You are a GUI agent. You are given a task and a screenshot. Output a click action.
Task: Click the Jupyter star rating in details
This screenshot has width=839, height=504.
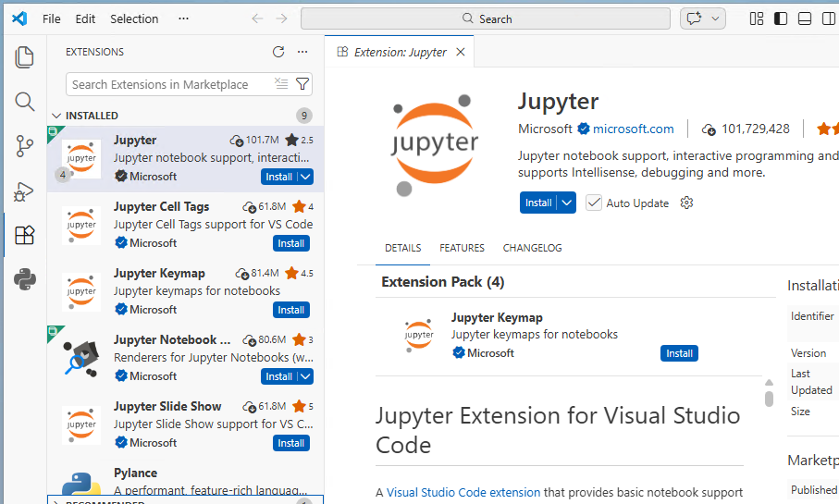tap(827, 129)
